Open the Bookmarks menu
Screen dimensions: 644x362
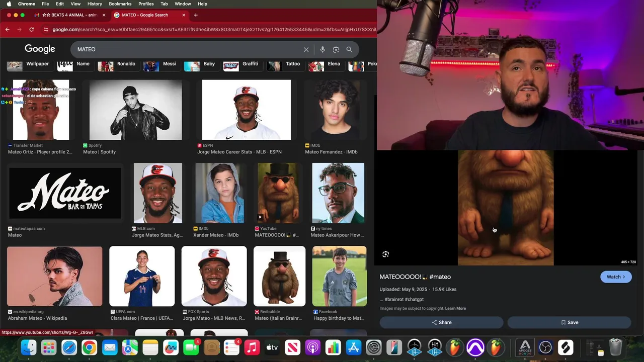point(120,4)
